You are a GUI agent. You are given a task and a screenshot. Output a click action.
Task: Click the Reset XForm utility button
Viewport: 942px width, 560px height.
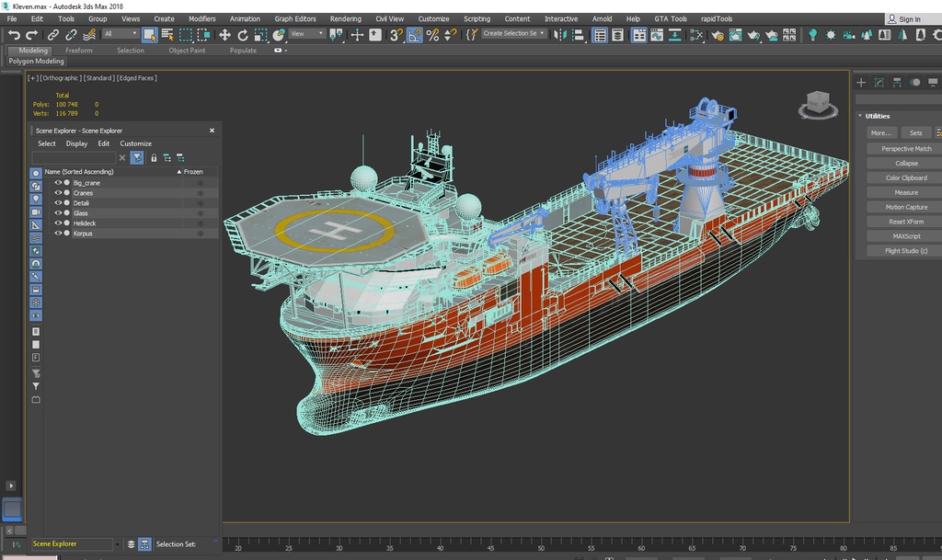click(905, 222)
